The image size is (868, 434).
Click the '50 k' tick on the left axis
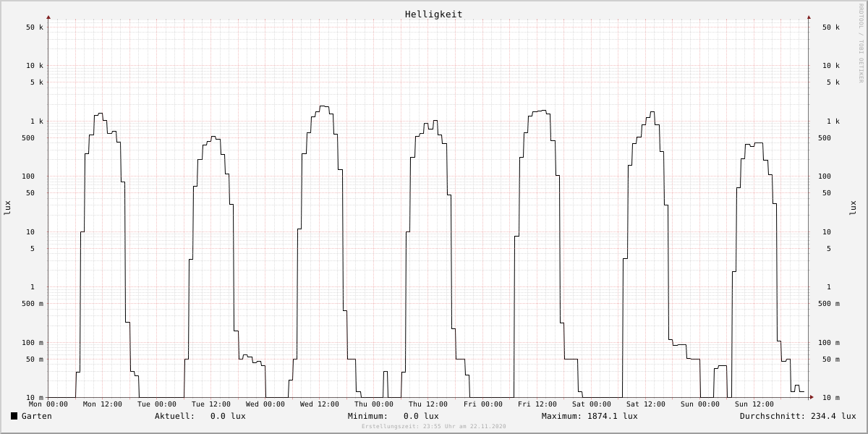pos(35,27)
